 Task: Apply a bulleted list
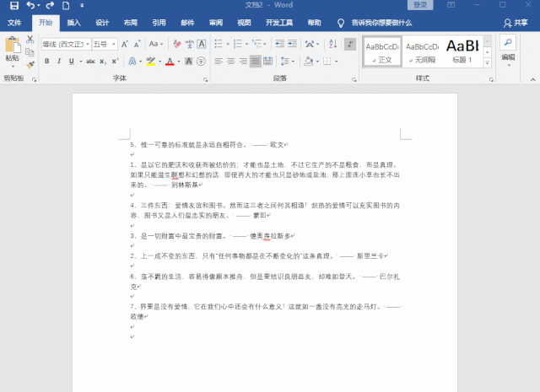219,44
